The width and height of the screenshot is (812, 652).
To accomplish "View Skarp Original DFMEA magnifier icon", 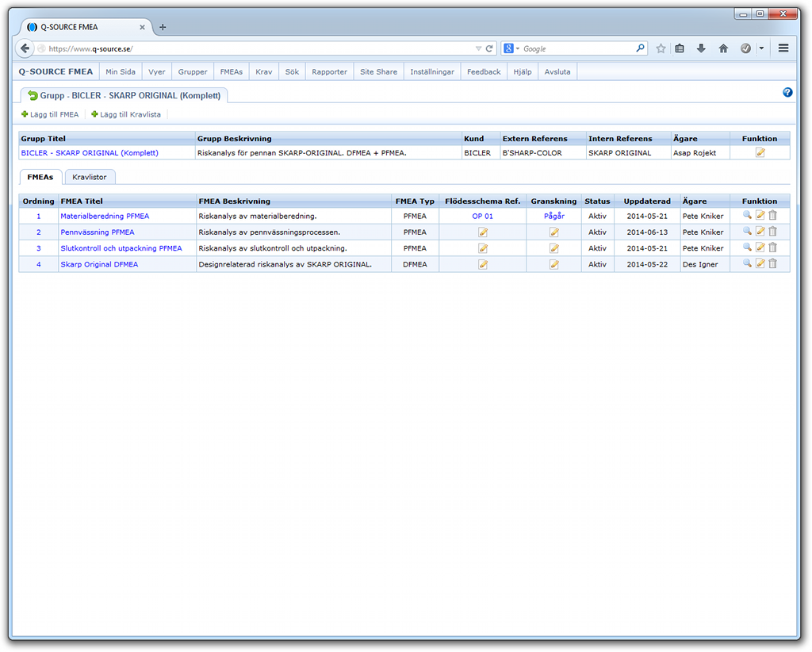I will pyautogui.click(x=747, y=263).
